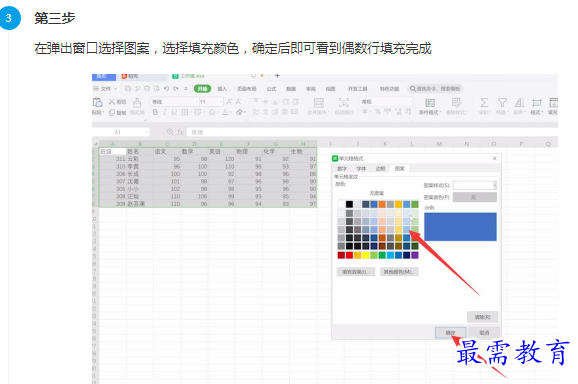Close the cell format dialog

495,158
